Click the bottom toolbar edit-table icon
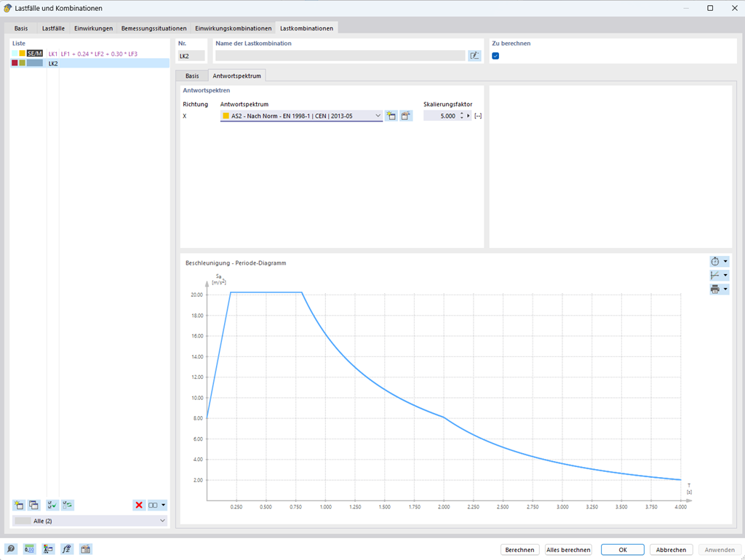The image size is (745, 560). [86, 549]
